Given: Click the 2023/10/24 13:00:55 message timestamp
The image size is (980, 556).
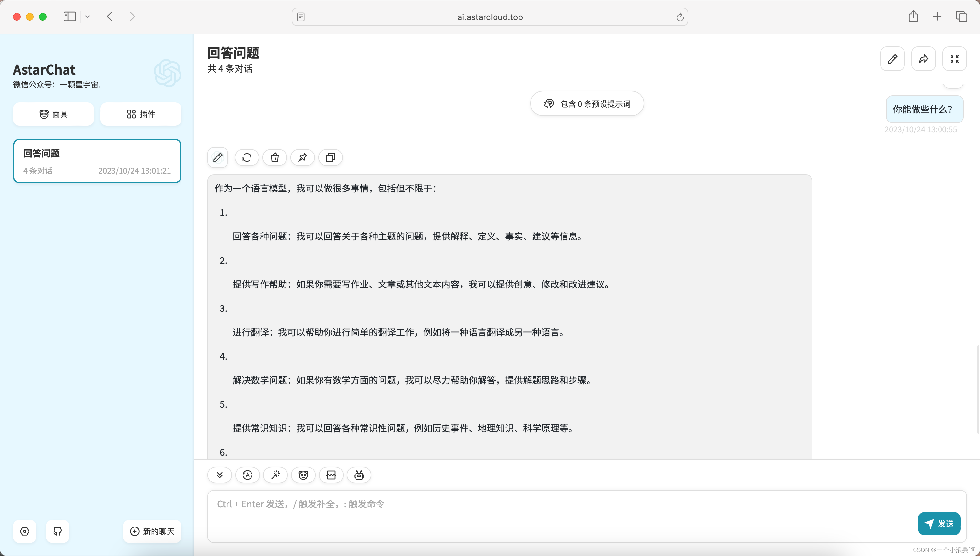Looking at the screenshot, I should click(x=921, y=130).
